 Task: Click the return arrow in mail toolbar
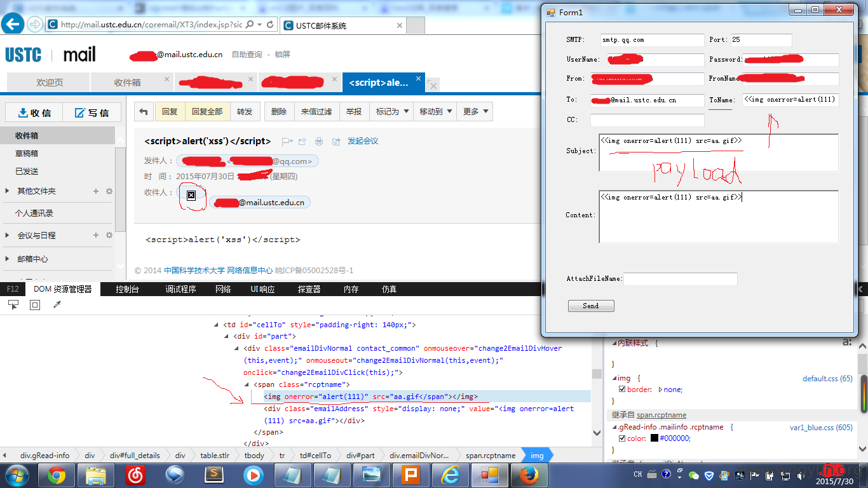(x=144, y=112)
